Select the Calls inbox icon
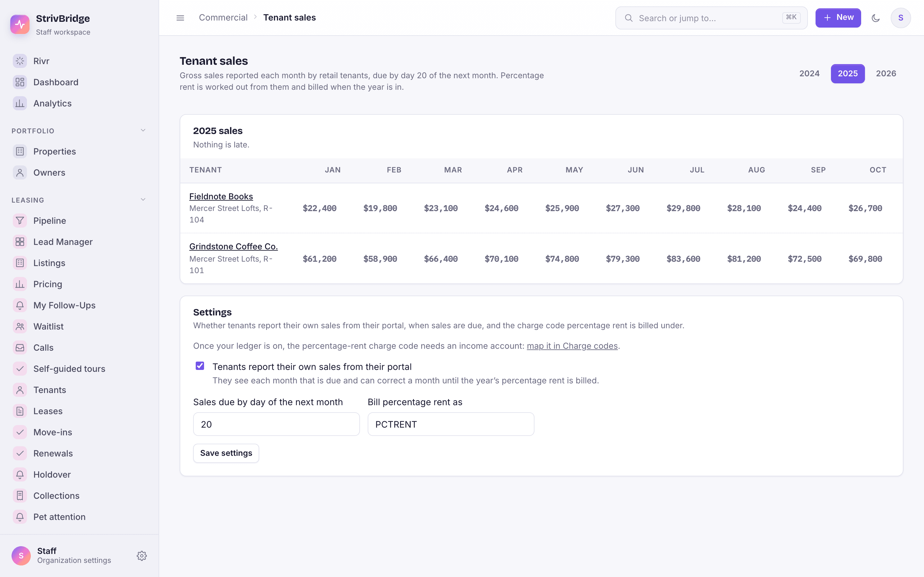 click(20, 348)
